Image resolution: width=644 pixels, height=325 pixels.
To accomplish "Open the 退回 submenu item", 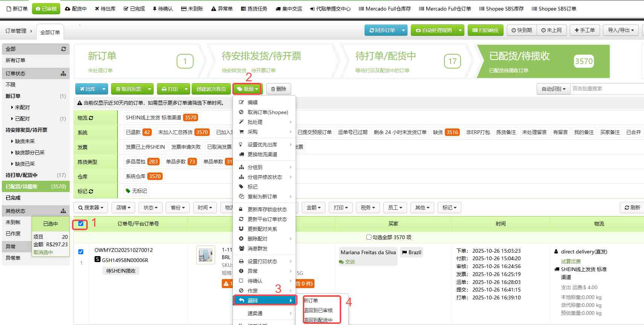I will point(265,301).
